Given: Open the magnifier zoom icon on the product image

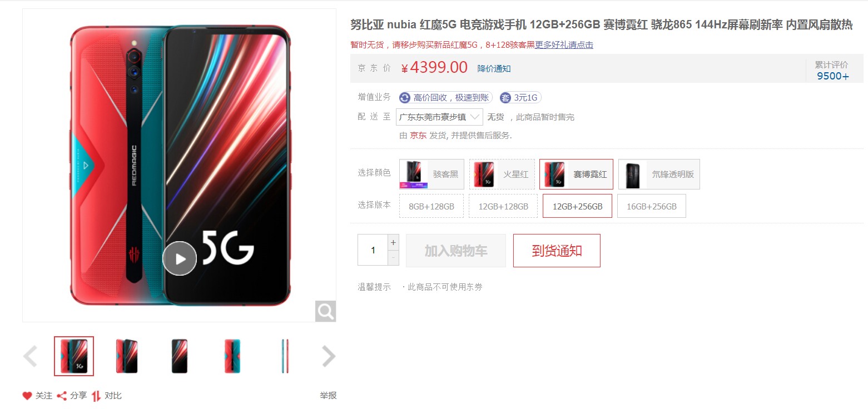Looking at the screenshot, I should pos(325,311).
